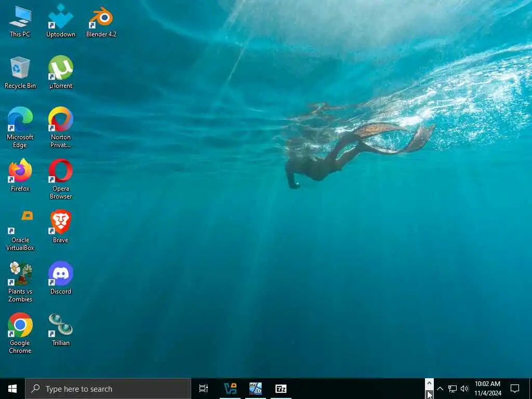Select the Microsoft Edge shortcut
This screenshot has height=399, width=532.
[x=20, y=128]
